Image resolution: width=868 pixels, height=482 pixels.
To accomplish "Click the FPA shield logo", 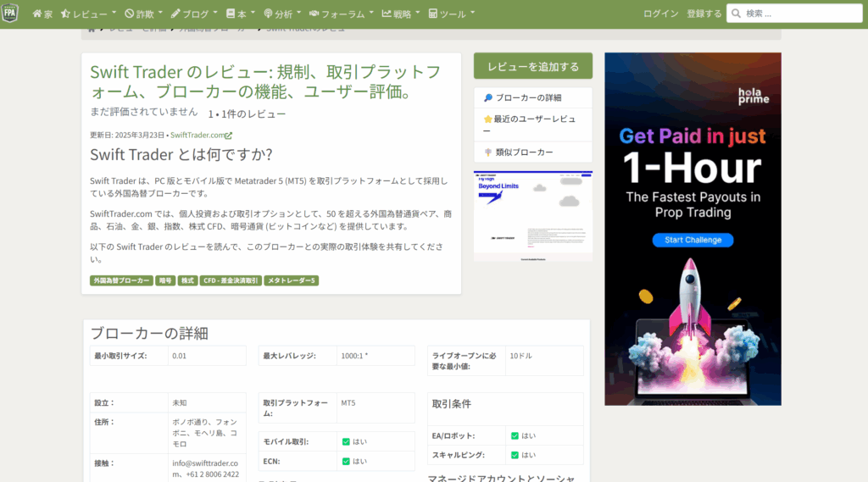I will [x=10, y=13].
